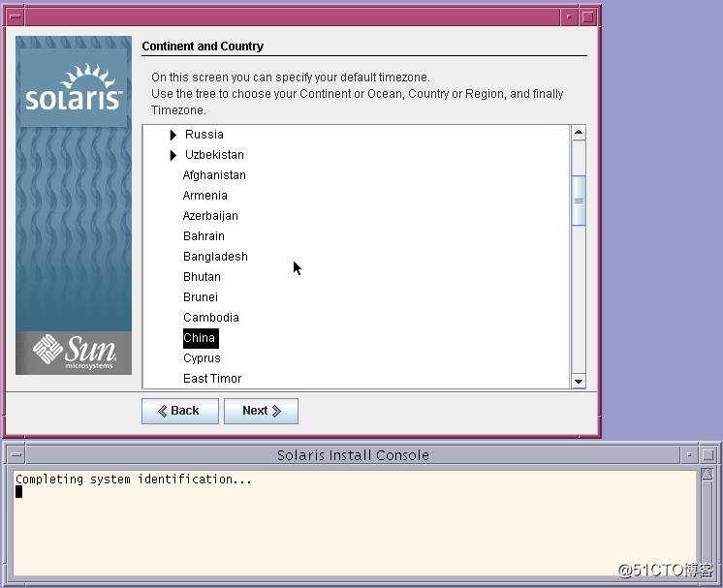Pick Brunei from the list
Image resolution: width=723 pixels, height=588 pixels.
(201, 296)
